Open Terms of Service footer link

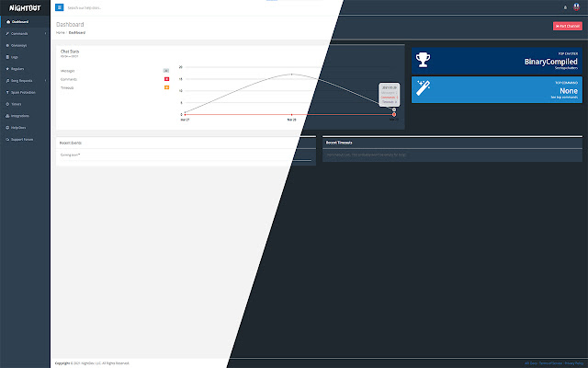pos(550,363)
